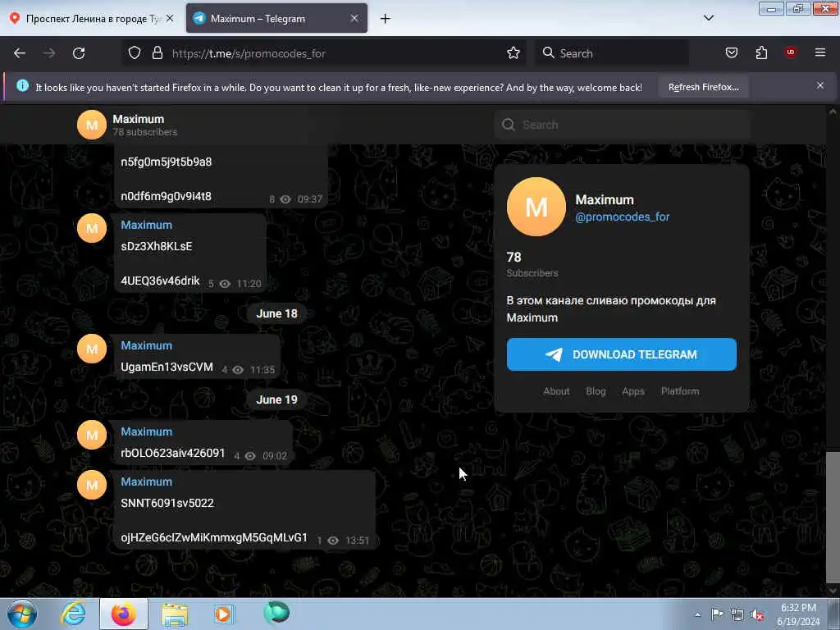Select the Maximum – Telegram tab
This screenshot has height=630, width=840.
[276, 18]
